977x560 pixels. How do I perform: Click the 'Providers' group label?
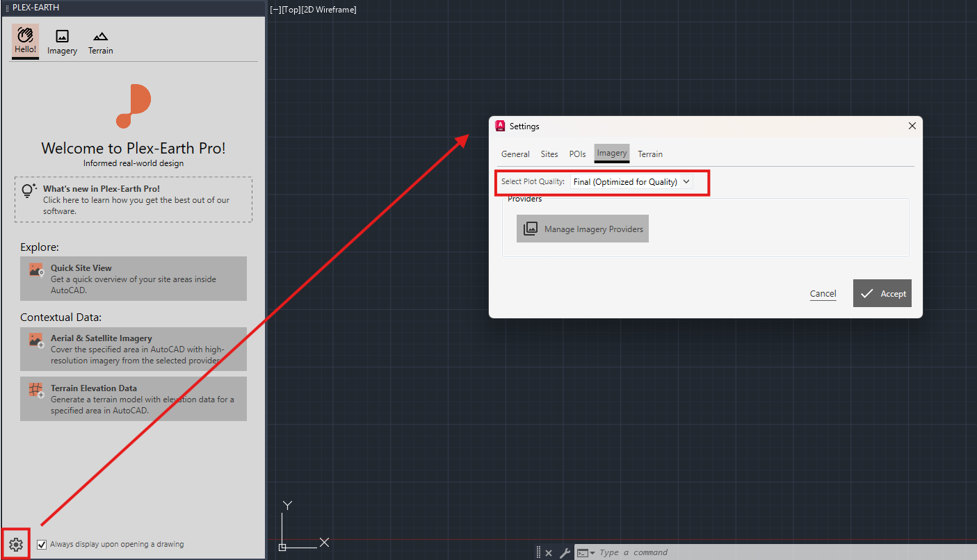tap(524, 199)
